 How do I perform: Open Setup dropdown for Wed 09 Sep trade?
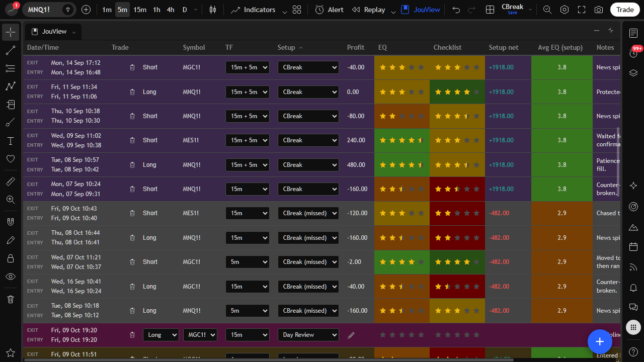(308, 140)
